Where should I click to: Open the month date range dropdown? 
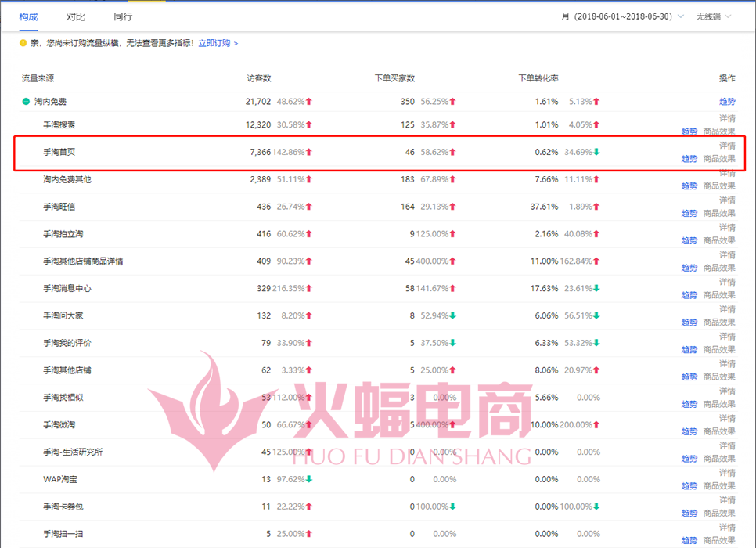[x=624, y=16]
